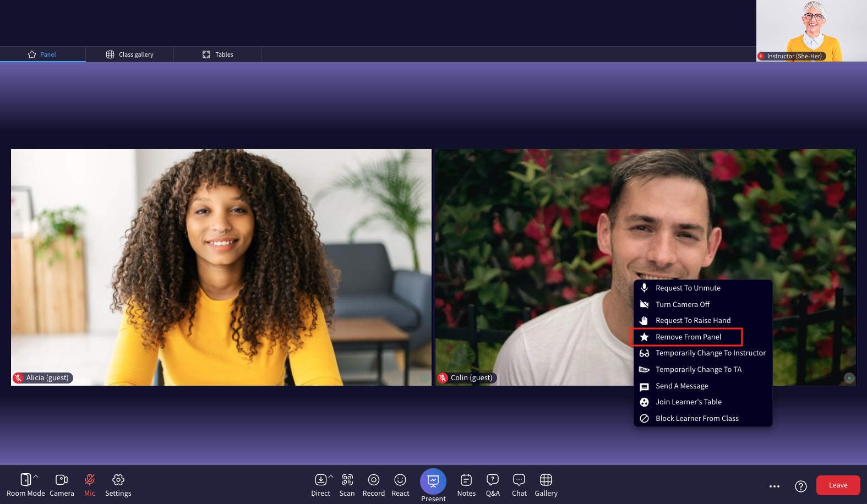This screenshot has height=504, width=867.
Task: Switch to Class gallery tab
Action: [x=130, y=54]
